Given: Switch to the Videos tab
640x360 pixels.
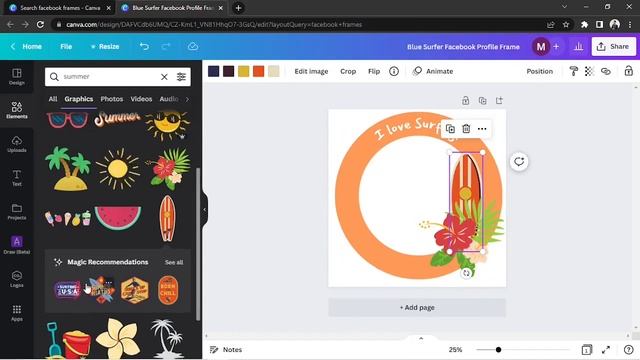Looking at the screenshot, I should click(x=141, y=99).
